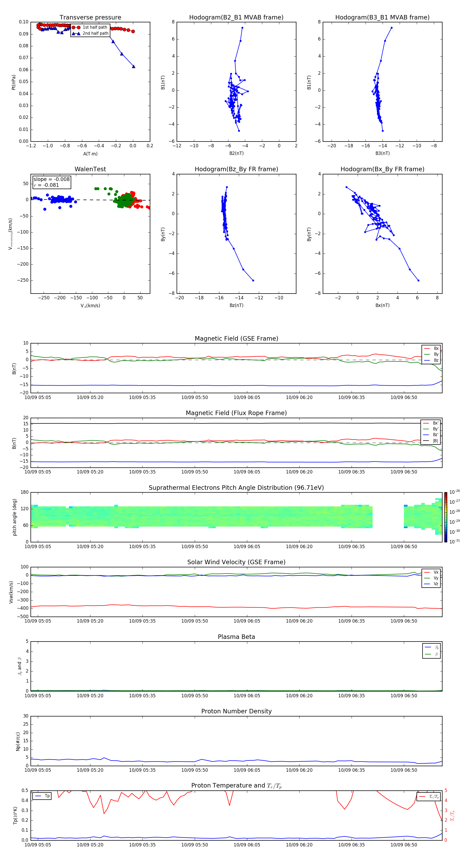The height and width of the screenshot is (868, 473).
Task: Click the "Np(#/cc)" axis label
Action: tap(18, 741)
